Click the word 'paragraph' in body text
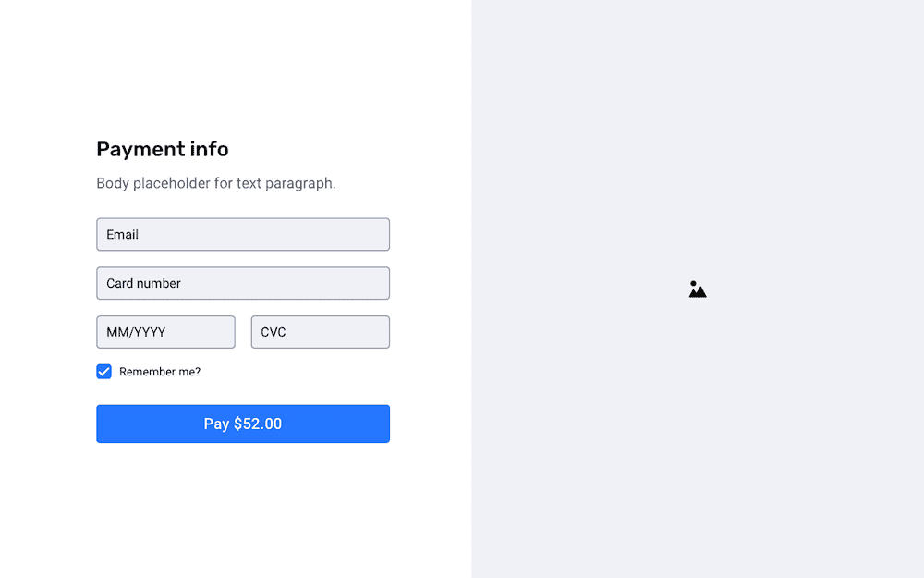The width and height of the screenshot is (924, 578). tap(298, 184)
